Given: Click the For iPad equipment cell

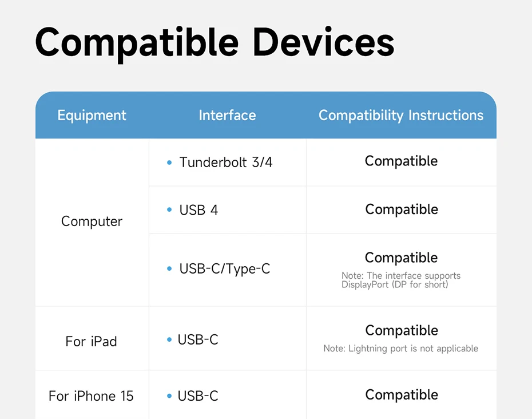Looking at the screenshot, I should point(91,342).
